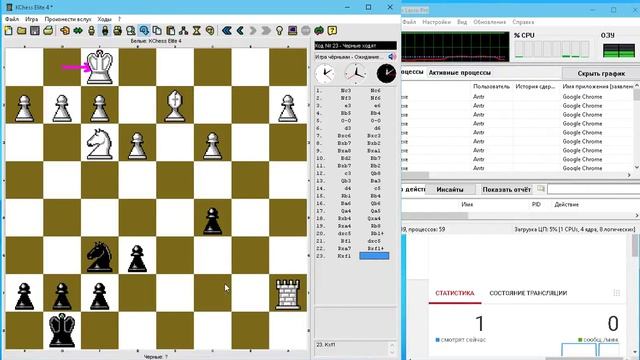This screenshot has width=640, height=360.
Task: Click the Скрыть график button
Action: click(x=601, y=73)
